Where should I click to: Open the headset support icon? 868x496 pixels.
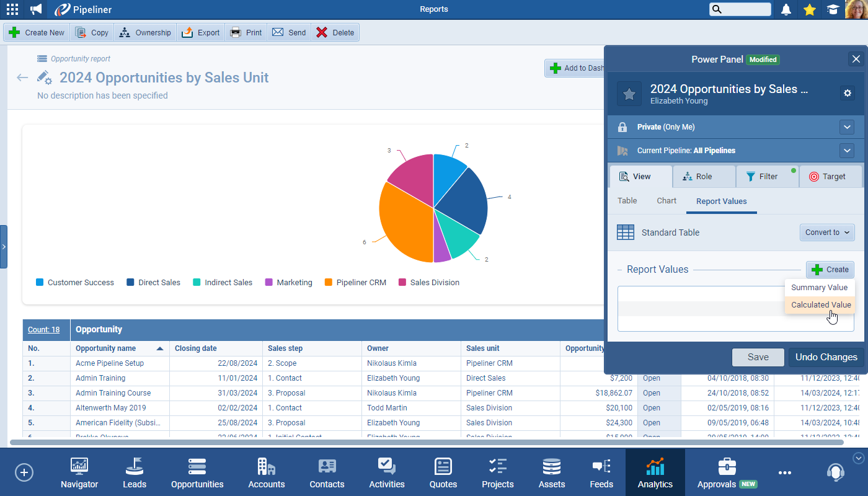pos(835,472)
